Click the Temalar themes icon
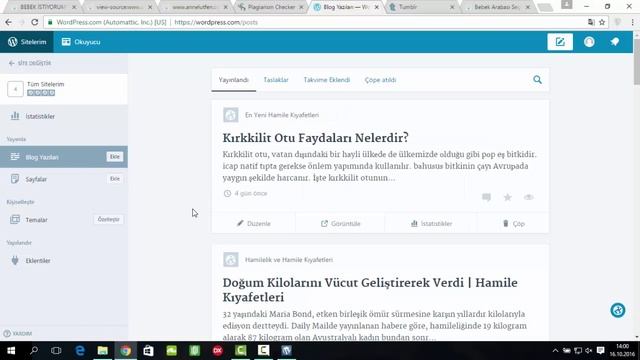Image resolution: width=640 pixels, height=360 pixels. (x=15, y=220)
